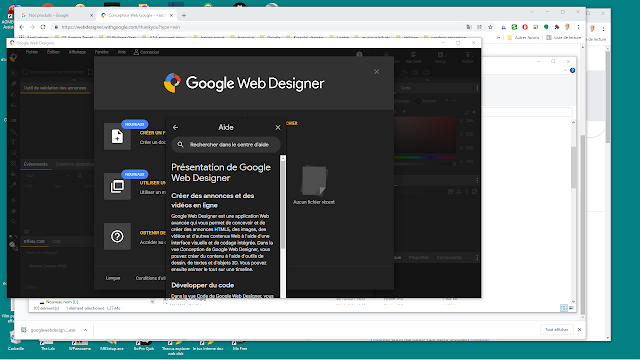Image resolution: width=640 pixels, height=360 pixels.
Task: Switch to the Effets CSS tab
Action: (x=34, y=241)
